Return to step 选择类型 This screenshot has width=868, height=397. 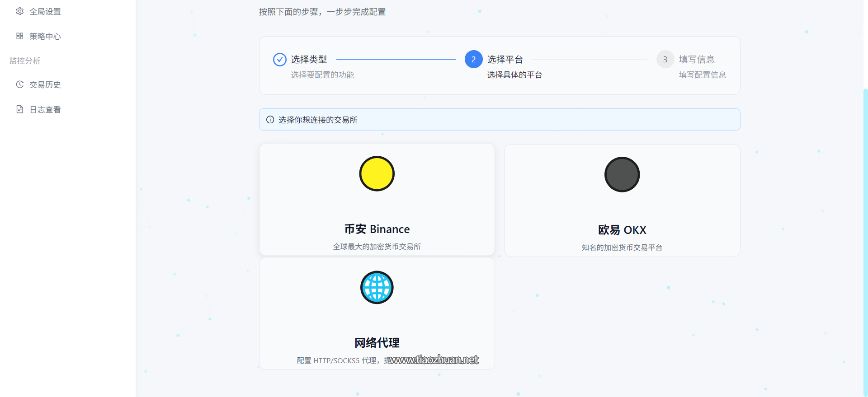click(x=309, y=60)
